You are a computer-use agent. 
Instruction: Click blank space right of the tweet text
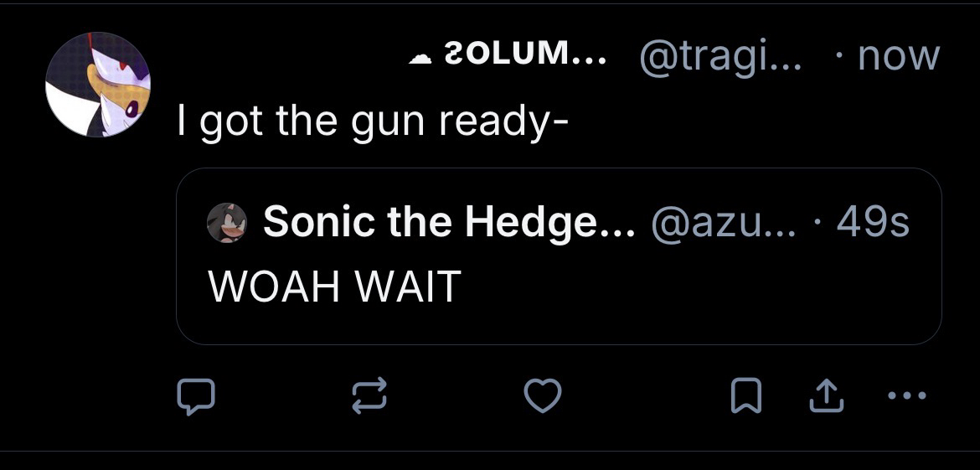754,124
